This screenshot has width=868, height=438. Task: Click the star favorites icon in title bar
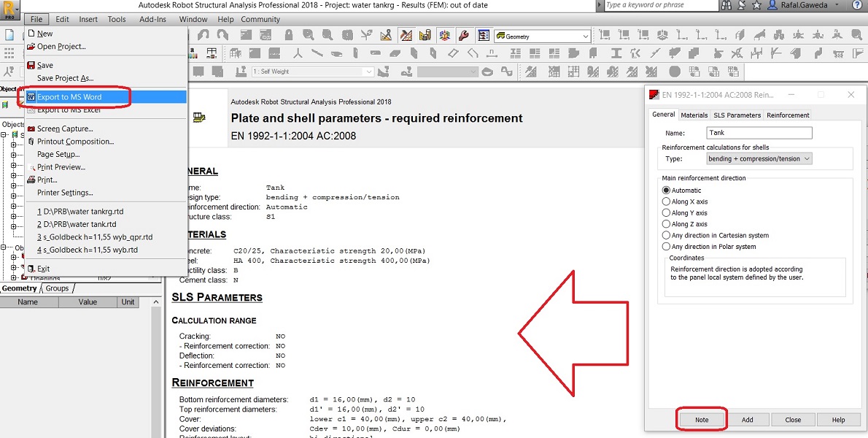pyautogui.click(x=756, y=5)
